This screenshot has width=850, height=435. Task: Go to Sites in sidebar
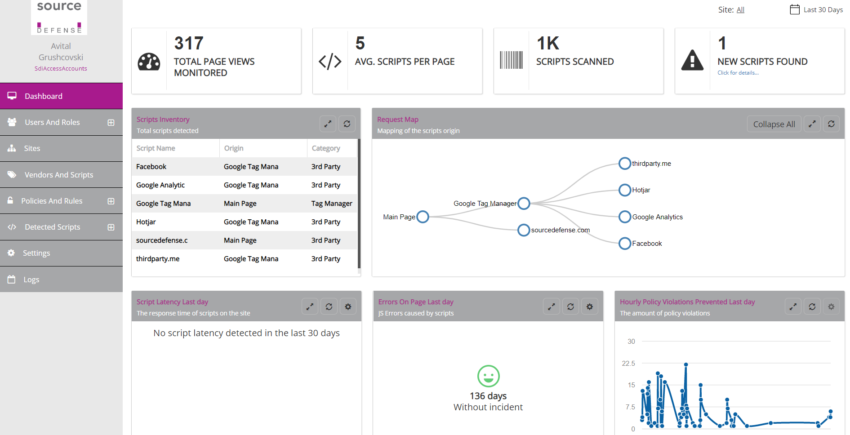click(x=61, y=149)
